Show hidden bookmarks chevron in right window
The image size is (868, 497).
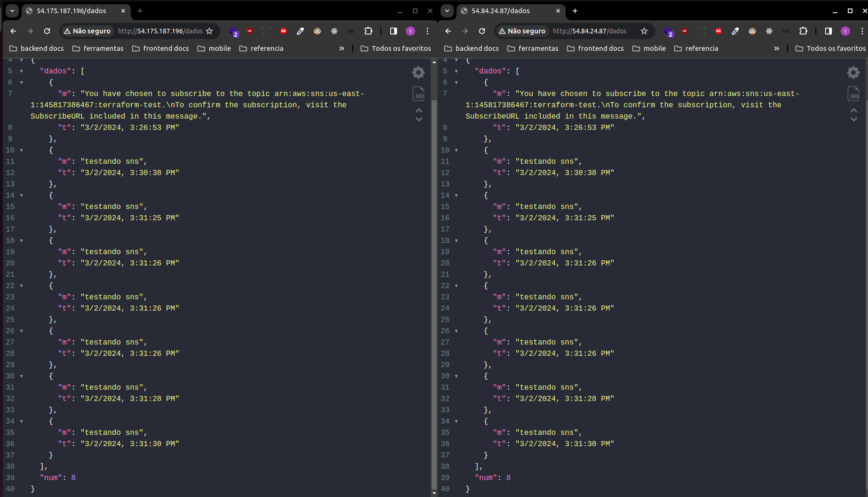pyautogui.click(x=777, y=48)
